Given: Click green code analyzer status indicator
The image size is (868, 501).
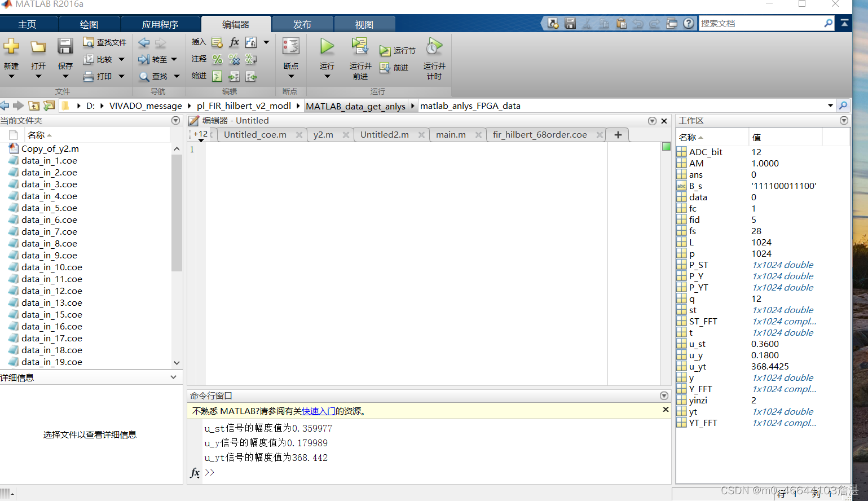Looking at the screenshot, I should point(666,147).
